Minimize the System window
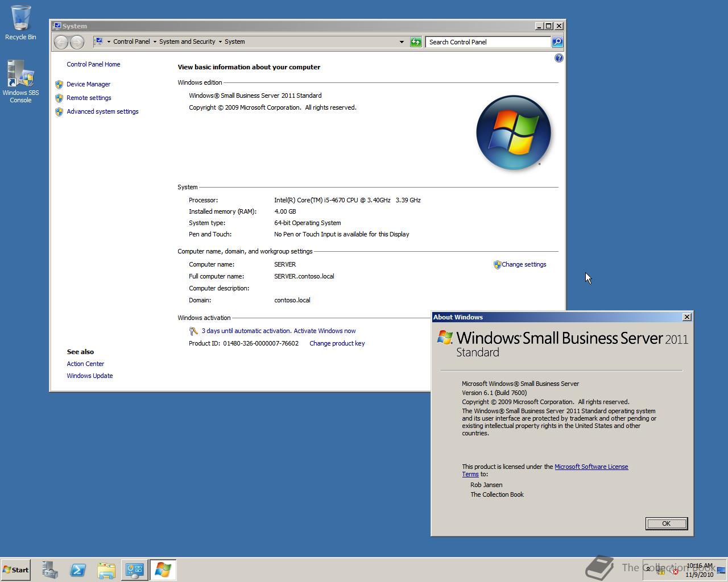728x582 pixels. pyautogui.click(x=539, y=26)
